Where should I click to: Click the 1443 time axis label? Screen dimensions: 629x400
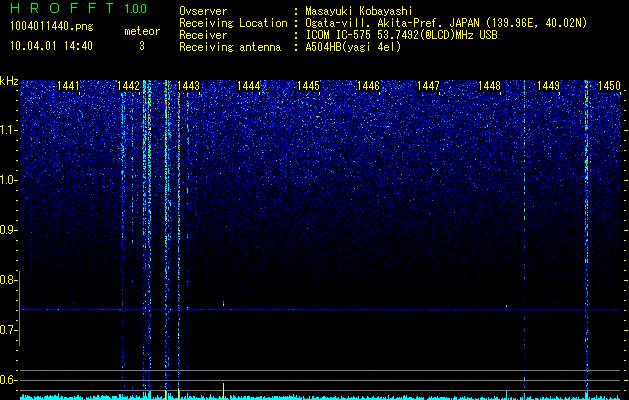(x=189, y=86)
